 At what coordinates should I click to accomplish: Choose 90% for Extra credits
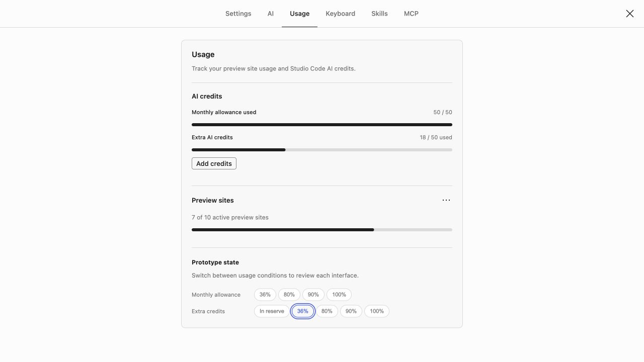point(351,311)
